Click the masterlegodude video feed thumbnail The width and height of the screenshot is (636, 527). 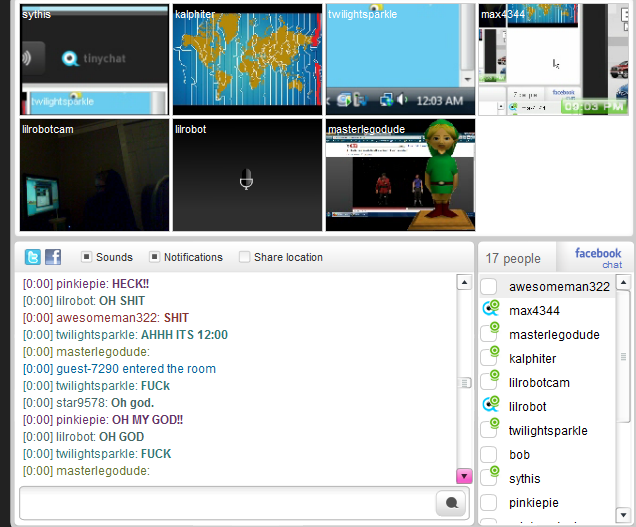400,175
